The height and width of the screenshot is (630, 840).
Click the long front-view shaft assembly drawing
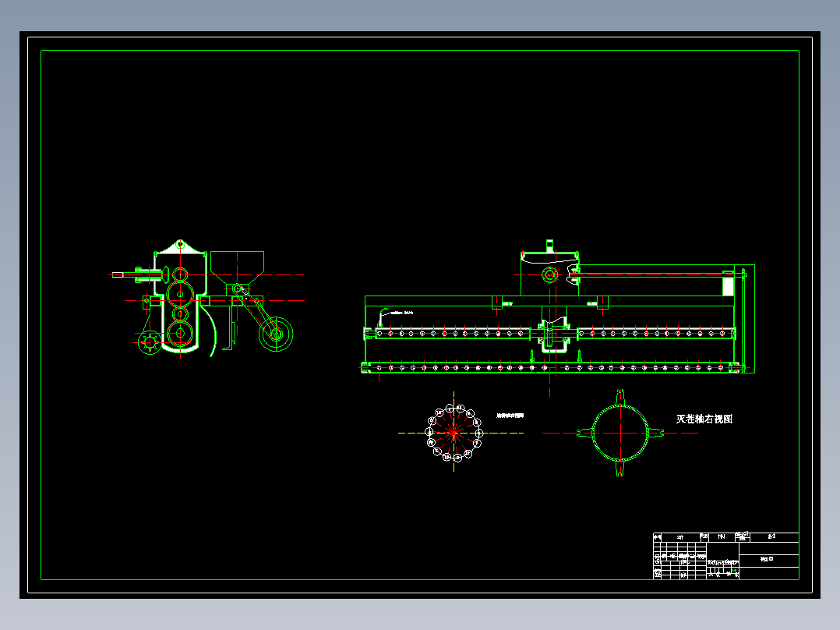(558, 317)
